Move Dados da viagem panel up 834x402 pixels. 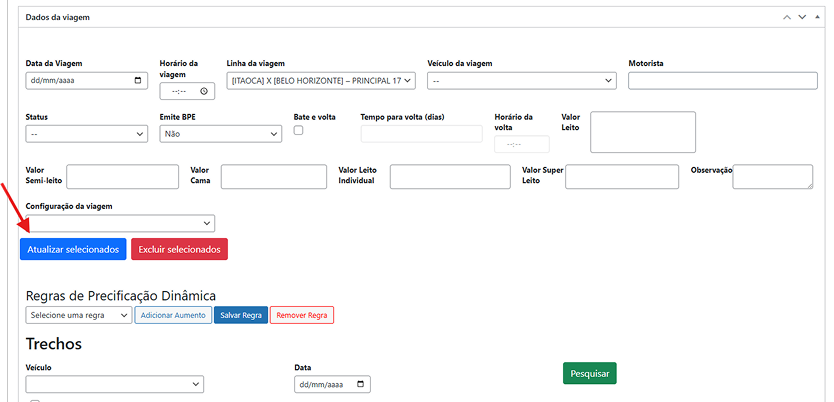click(x=787, y=17)
